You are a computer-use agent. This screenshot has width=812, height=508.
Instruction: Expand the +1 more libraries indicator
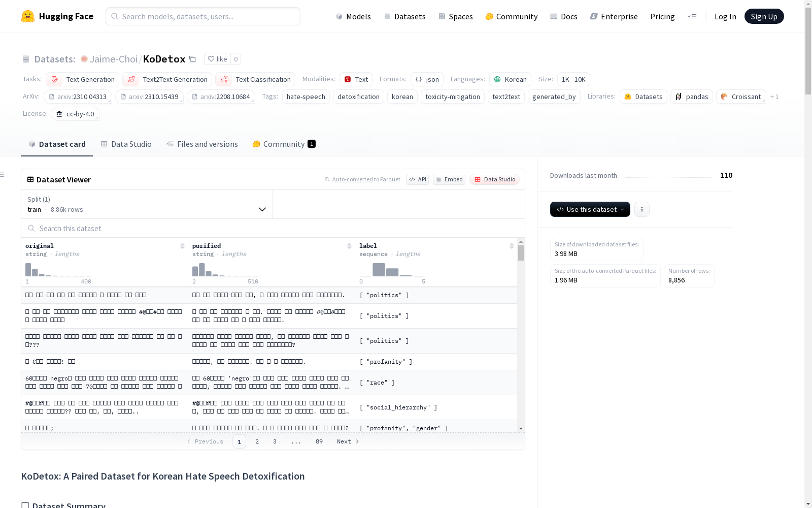pos(774,97)
